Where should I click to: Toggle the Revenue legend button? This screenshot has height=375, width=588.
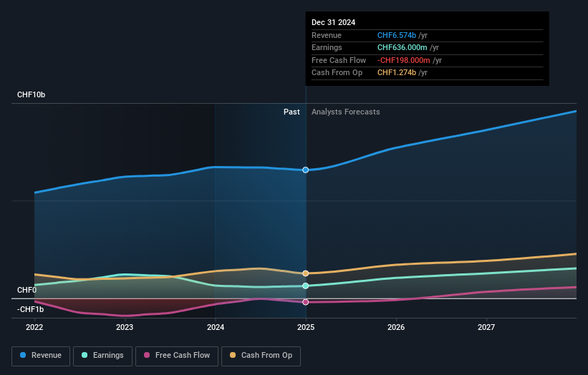tap(41, 356)
